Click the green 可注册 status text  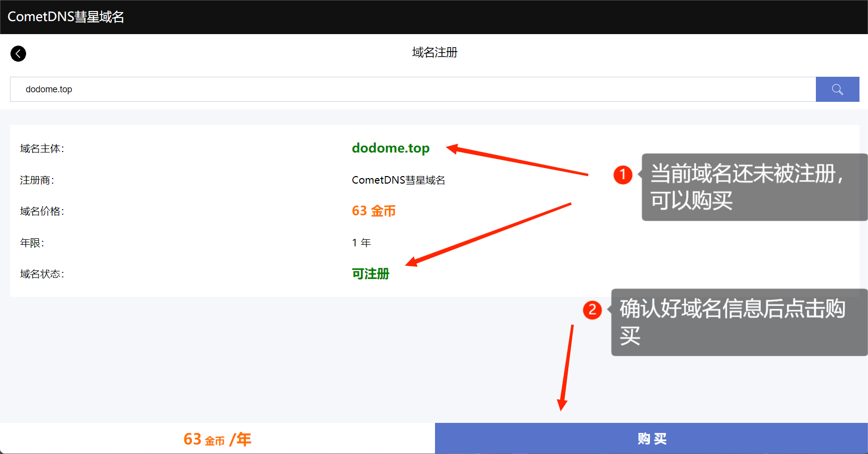pos(370,274)
